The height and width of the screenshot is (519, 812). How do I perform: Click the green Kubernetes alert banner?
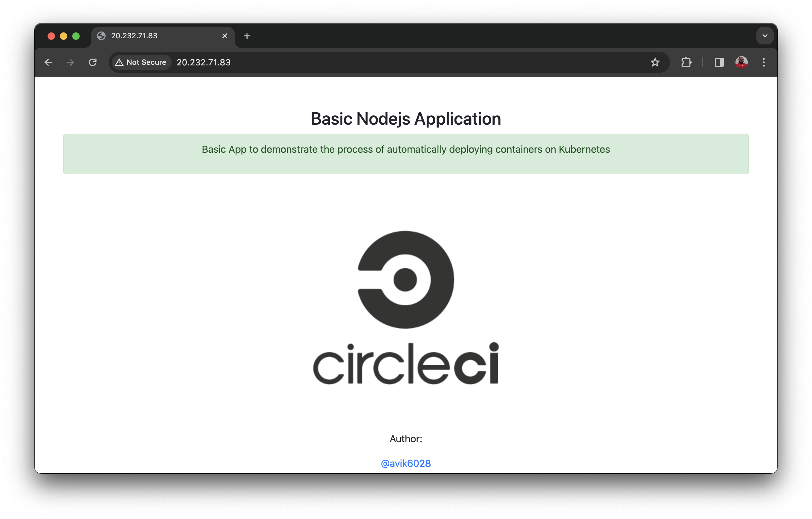click(x=406, y=154)
